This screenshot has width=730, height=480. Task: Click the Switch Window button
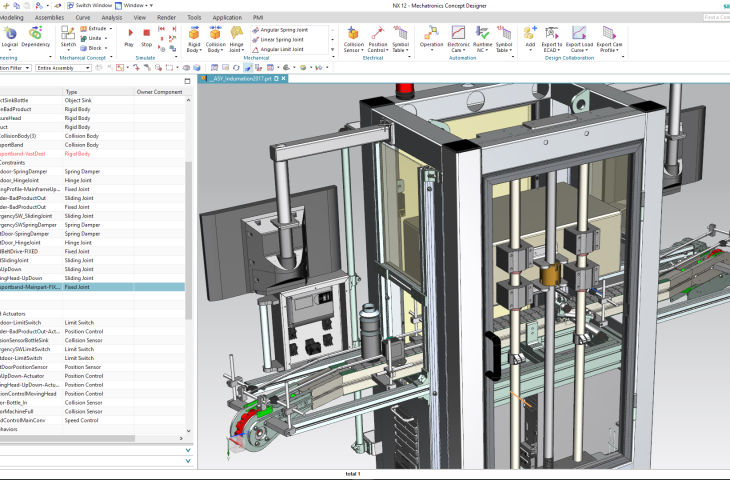pos(90,5)
